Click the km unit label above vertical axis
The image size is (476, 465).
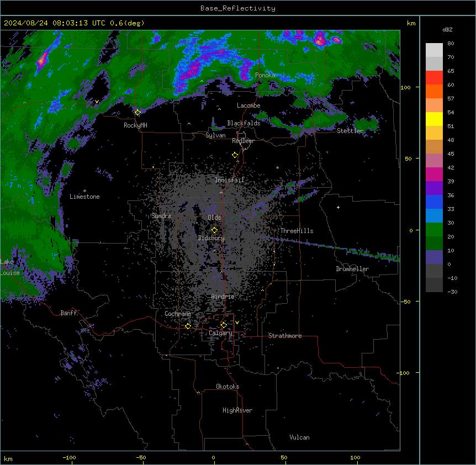tap(411, 23)
